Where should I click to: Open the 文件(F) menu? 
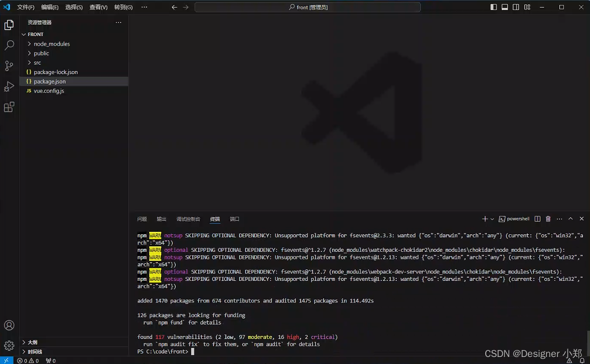pyautogui.click(x=26, y=7)
